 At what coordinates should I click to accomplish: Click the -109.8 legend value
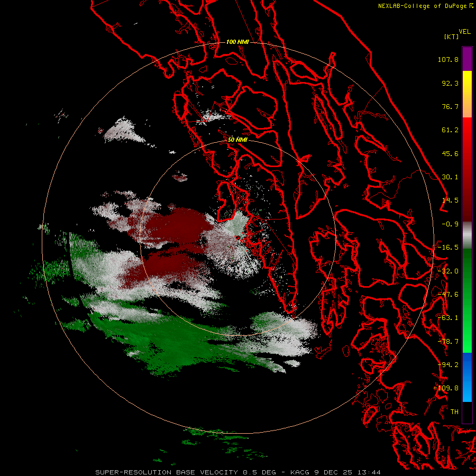(x=446, y=388)
